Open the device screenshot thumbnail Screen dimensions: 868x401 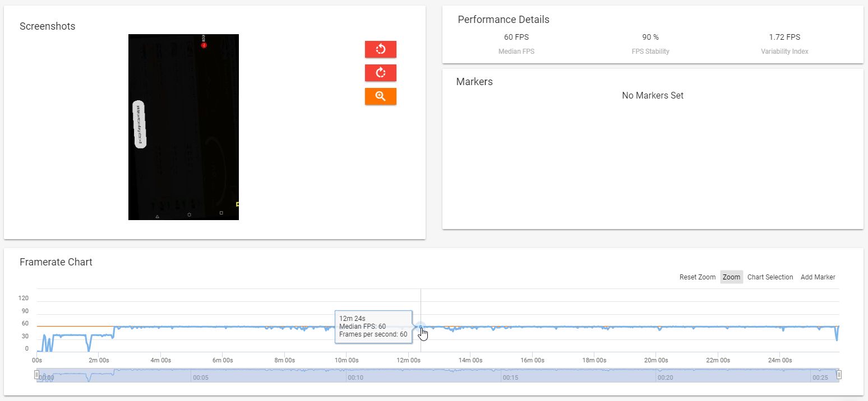click(184, 127)
